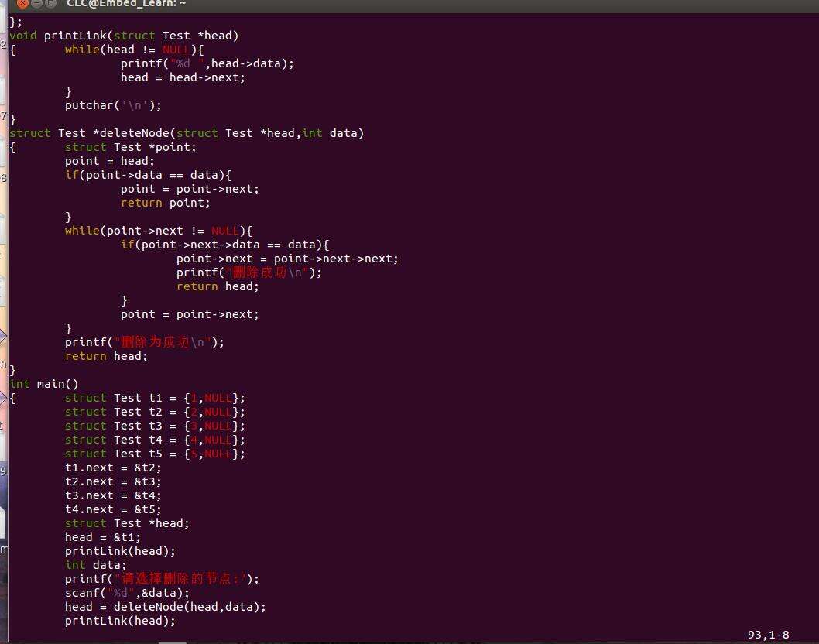Click the printf "删除成功" string
This screenshot has width=819, height=644.
pyautogui.click(x=265, y=272)
